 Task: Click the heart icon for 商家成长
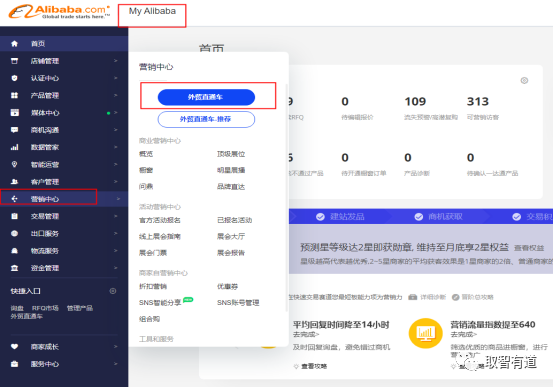coord(14,346)
